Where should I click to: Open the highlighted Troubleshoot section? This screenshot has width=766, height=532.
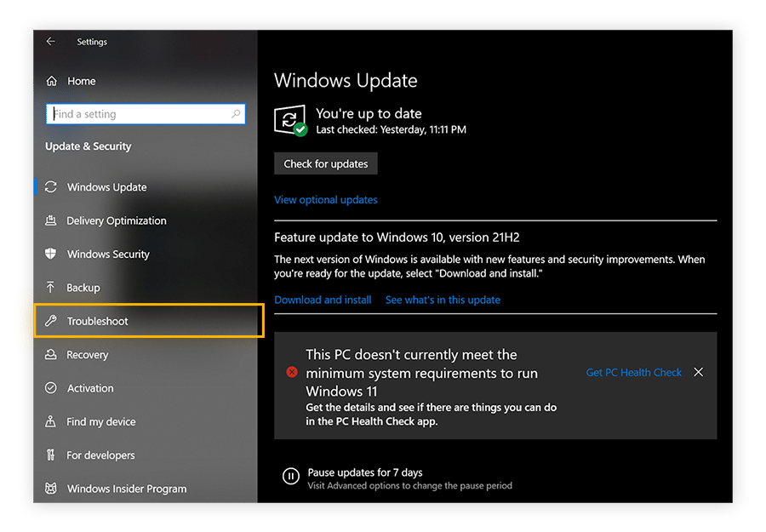coord(96,321)
